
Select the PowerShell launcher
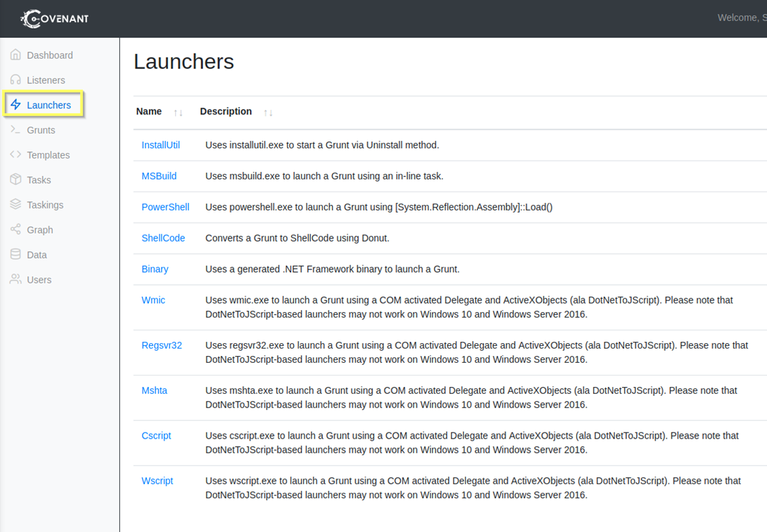(x=165, y=207)
